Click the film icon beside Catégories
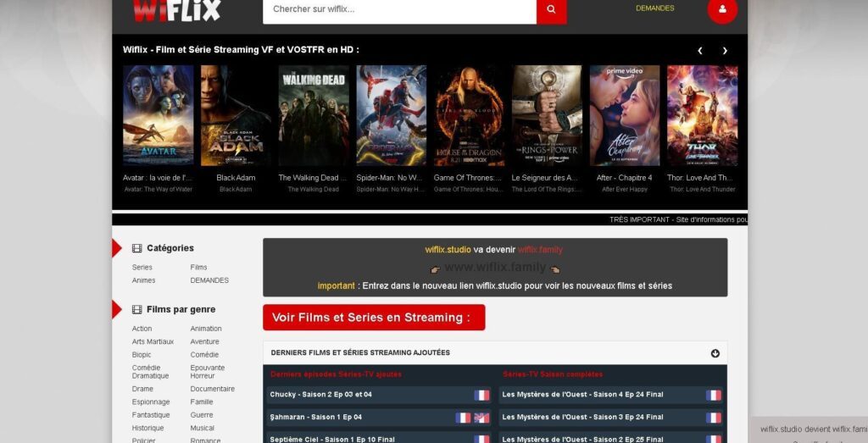Image resolution: width=868 pixels, height=443 pixels. coord(136,248)
